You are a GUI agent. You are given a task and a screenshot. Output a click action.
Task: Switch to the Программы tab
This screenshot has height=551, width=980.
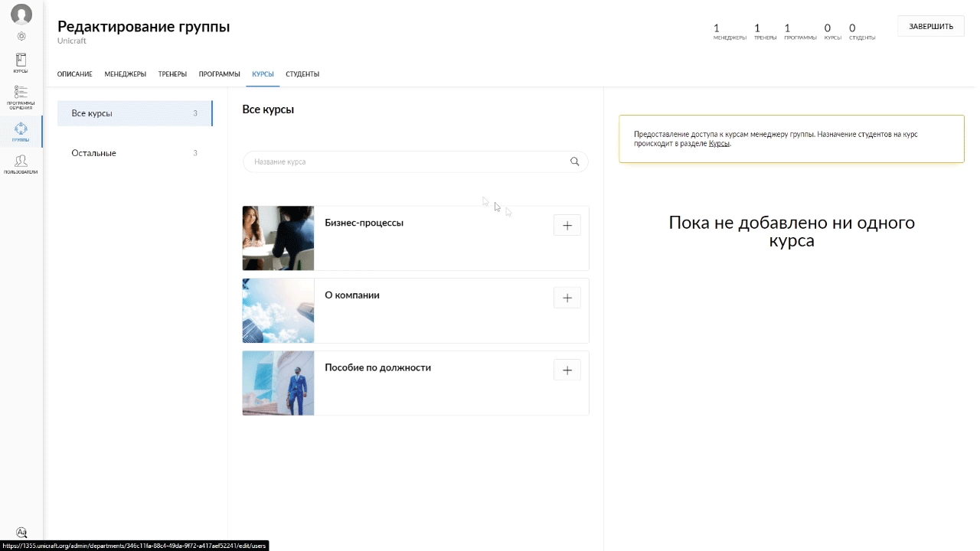tap(220, 74)
